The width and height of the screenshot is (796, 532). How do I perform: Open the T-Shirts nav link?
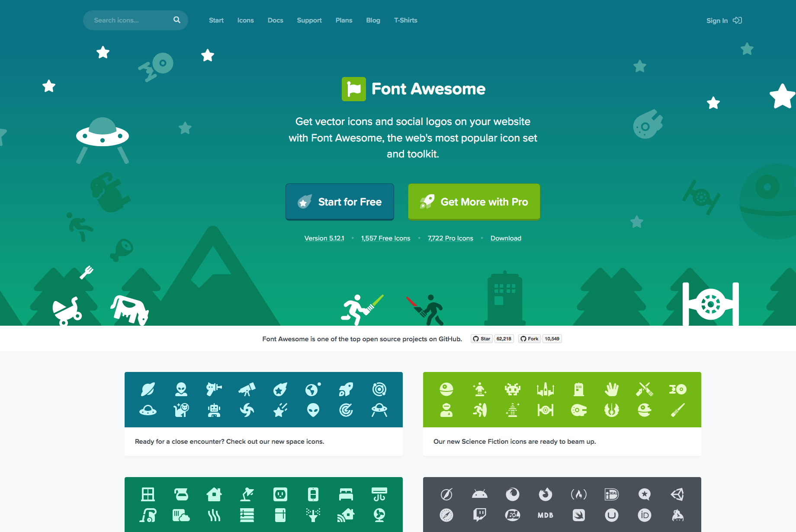pos(406,20)
